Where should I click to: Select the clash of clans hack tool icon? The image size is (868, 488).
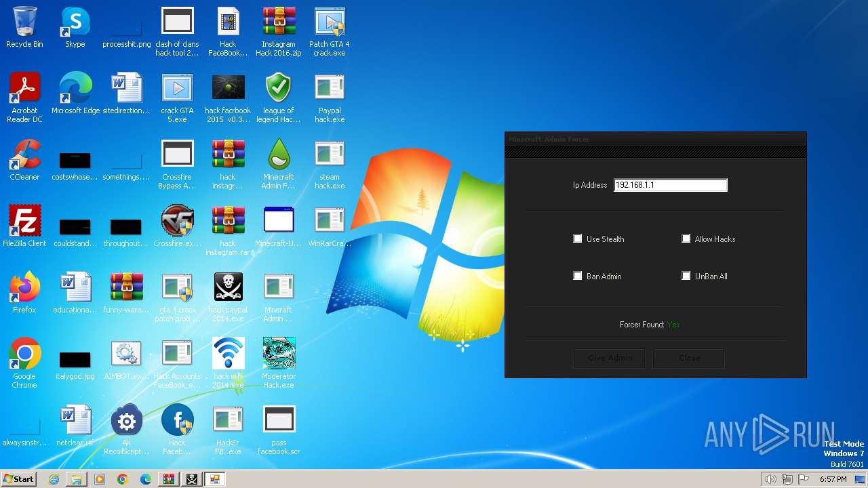point(177,31)
